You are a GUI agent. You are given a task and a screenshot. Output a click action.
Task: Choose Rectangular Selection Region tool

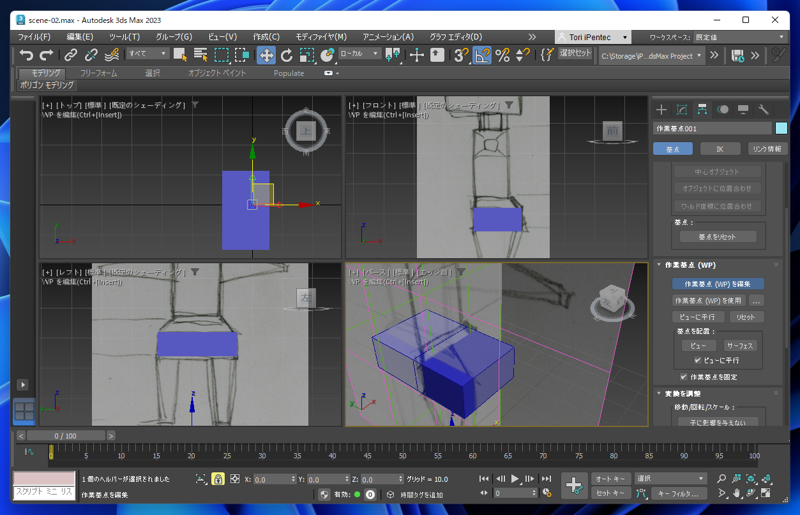pos(221,55)
